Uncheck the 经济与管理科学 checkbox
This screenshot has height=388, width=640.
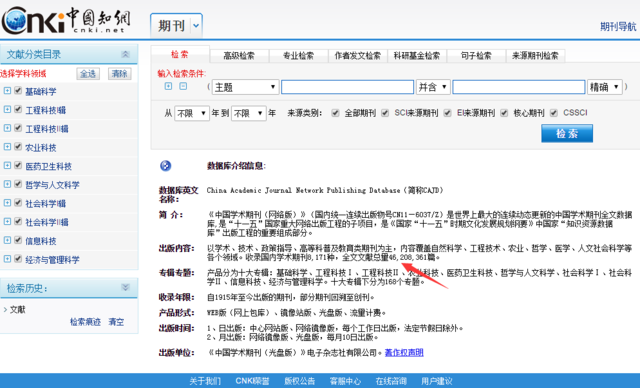point(18,259)
